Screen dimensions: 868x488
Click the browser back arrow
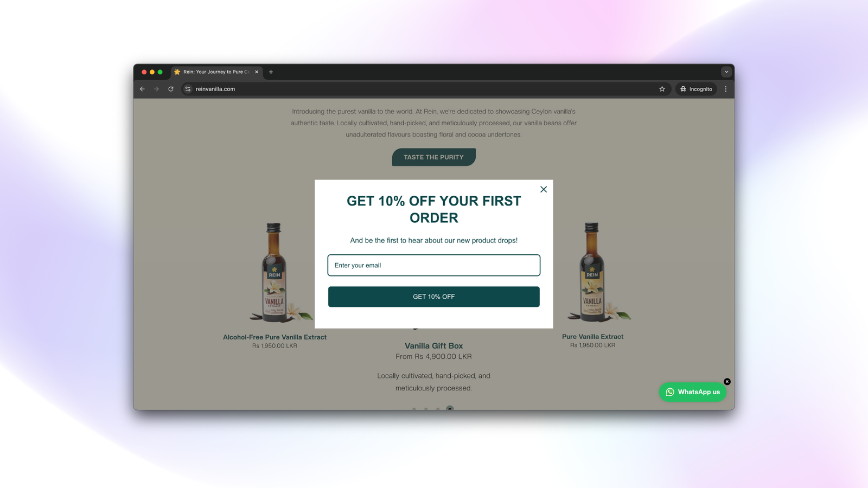(x=142, y=89)
